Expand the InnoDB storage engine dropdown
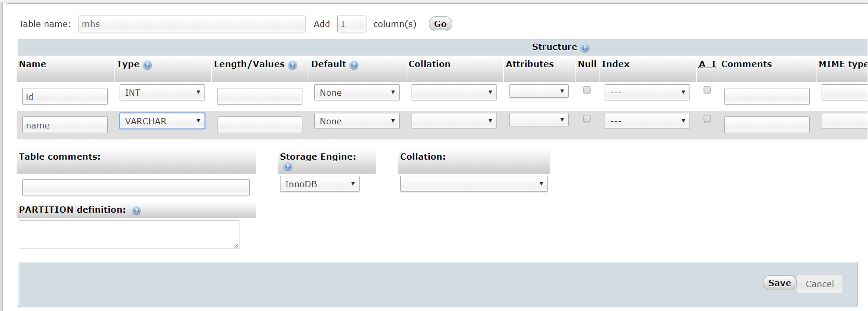 click(x=320, y=184)
